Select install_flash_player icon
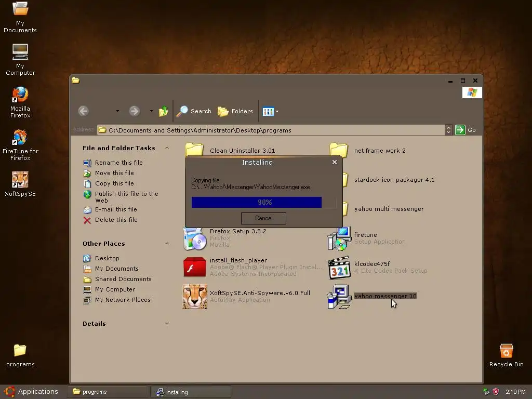Screen dimensions: 532x399 [195, 267]
